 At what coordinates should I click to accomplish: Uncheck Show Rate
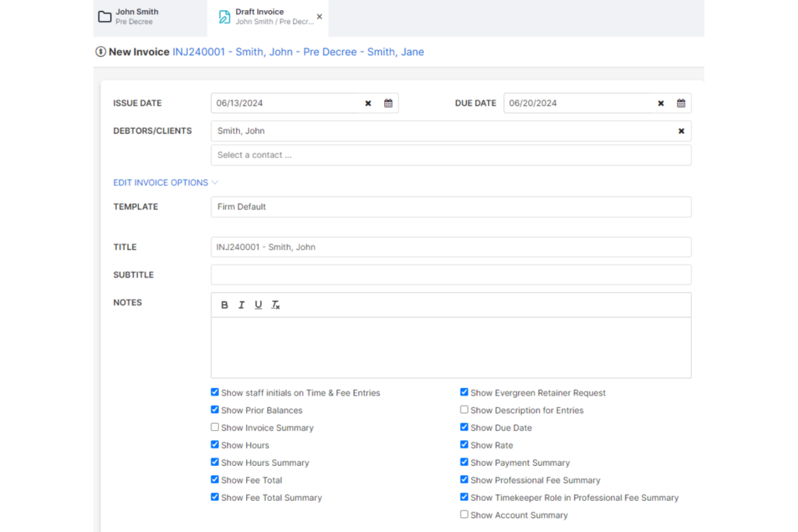click(x=464, y=445)
